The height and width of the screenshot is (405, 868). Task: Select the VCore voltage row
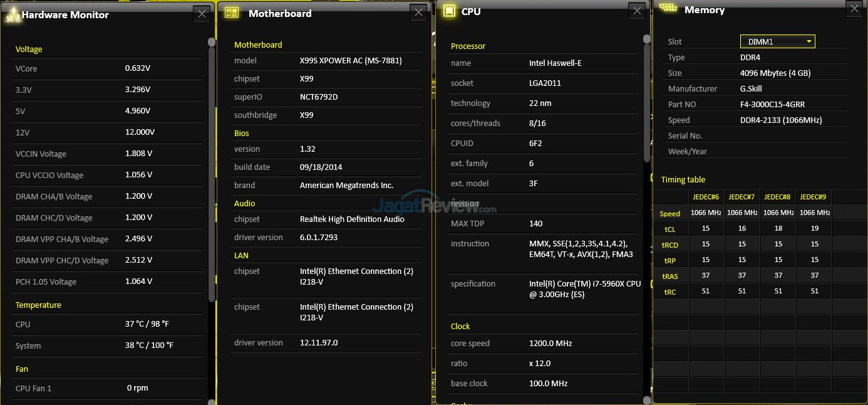click(x=108, y=68)
